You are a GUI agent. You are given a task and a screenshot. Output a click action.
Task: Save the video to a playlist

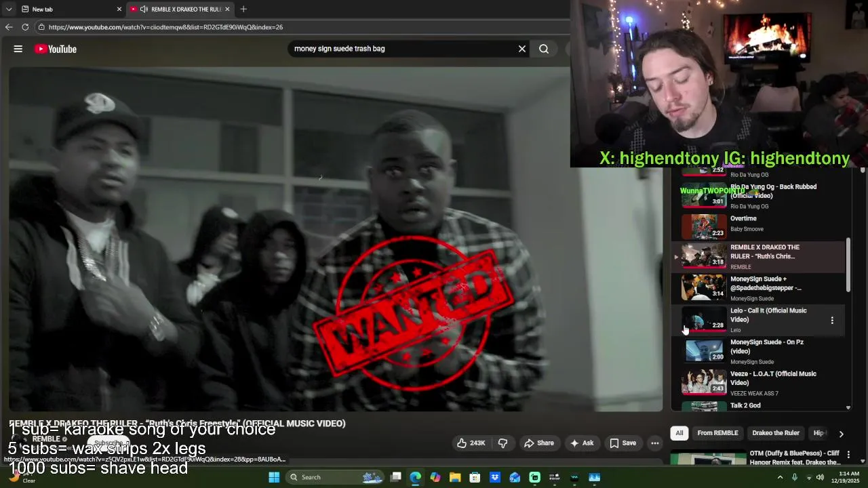(623, 443)
